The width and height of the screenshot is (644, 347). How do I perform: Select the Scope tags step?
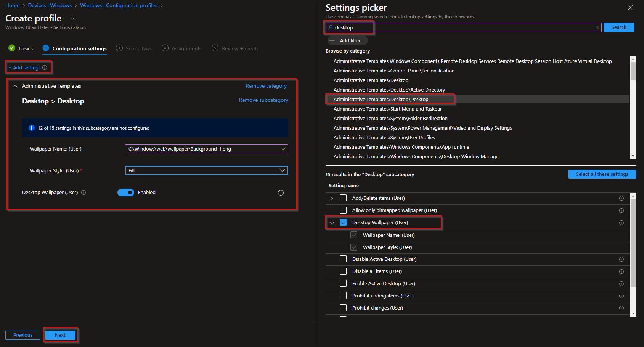138,48
